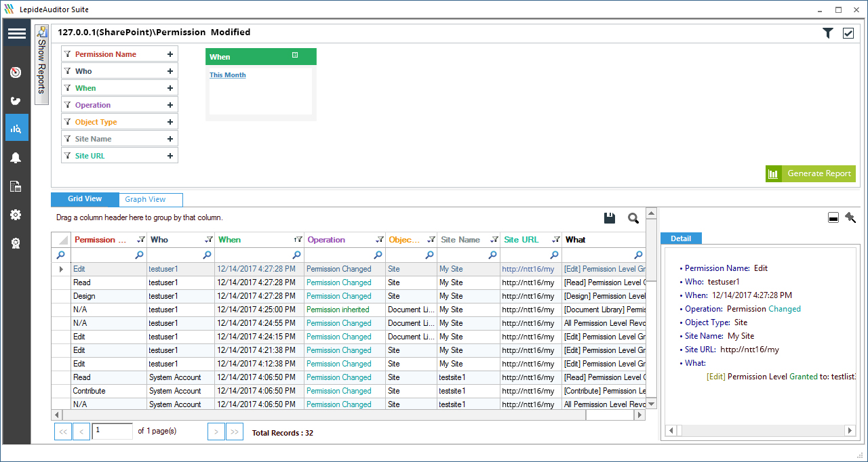Image resolution: width=868 pixels, height=462 pixels.
Task: Select the Detail tab
Action: 681,238
